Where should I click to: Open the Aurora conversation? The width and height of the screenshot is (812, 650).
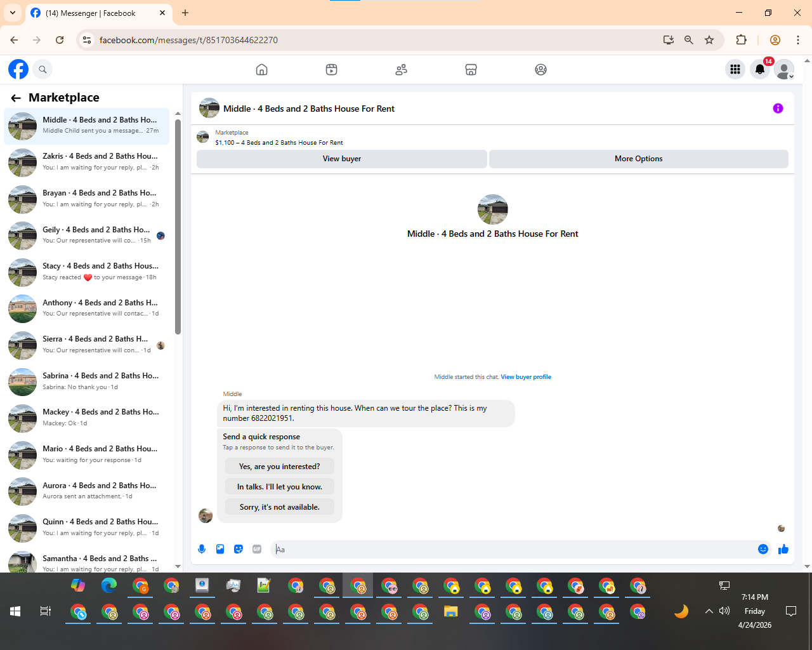(x=87, y=491)
